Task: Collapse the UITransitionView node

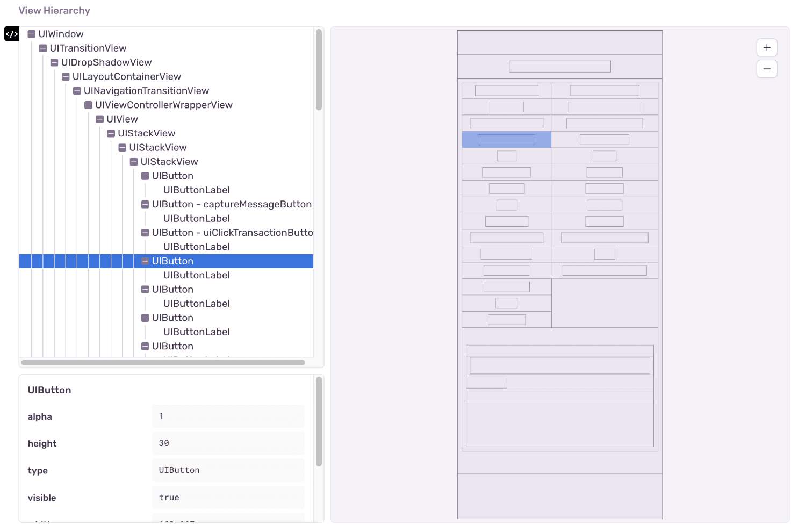Action: 42,48
